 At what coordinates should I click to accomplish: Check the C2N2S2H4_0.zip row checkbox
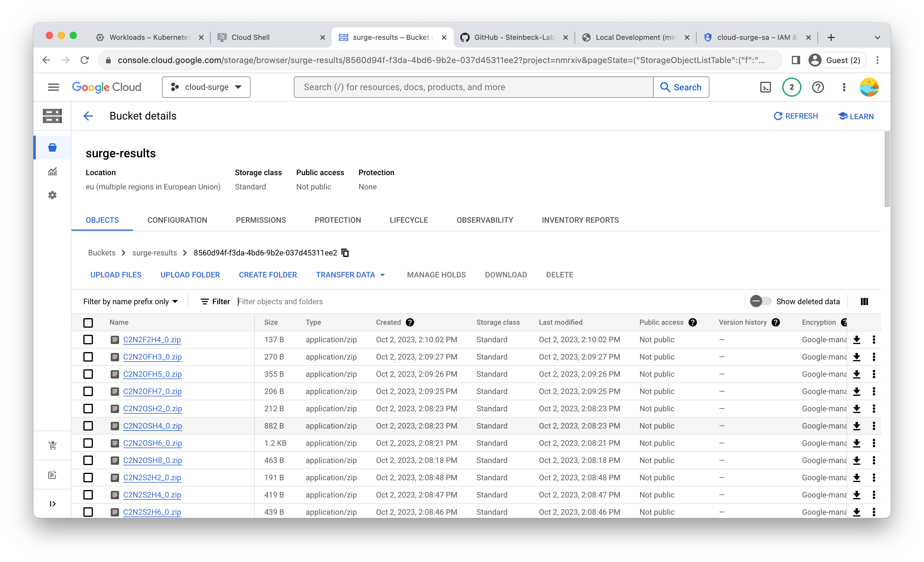coord(87,495)
